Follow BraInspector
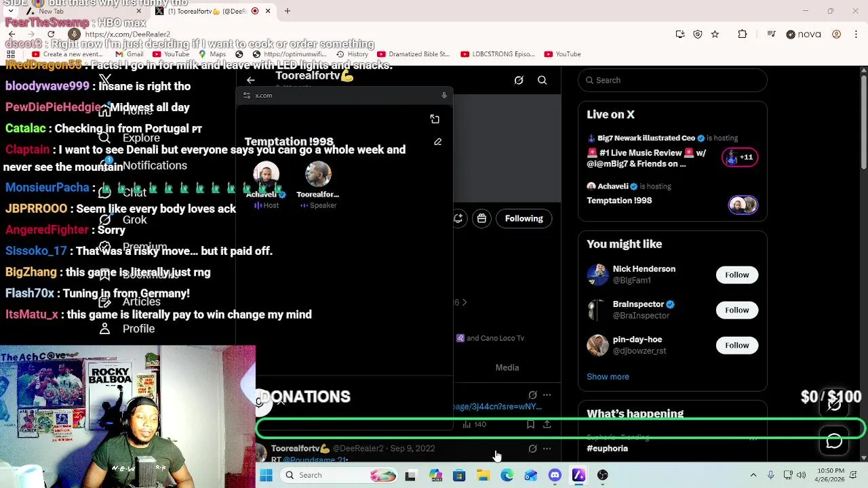 pos(737,310)
